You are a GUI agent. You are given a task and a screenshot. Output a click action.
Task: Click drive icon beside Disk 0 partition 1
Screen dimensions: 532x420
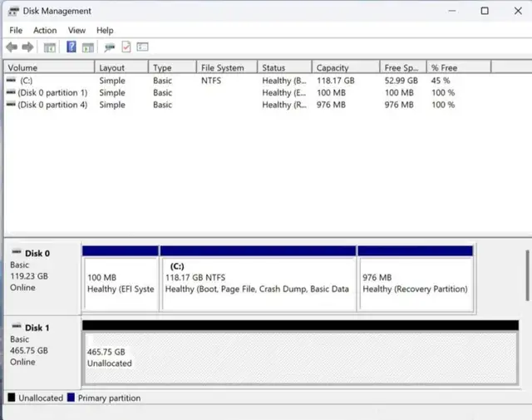point(11,92)
